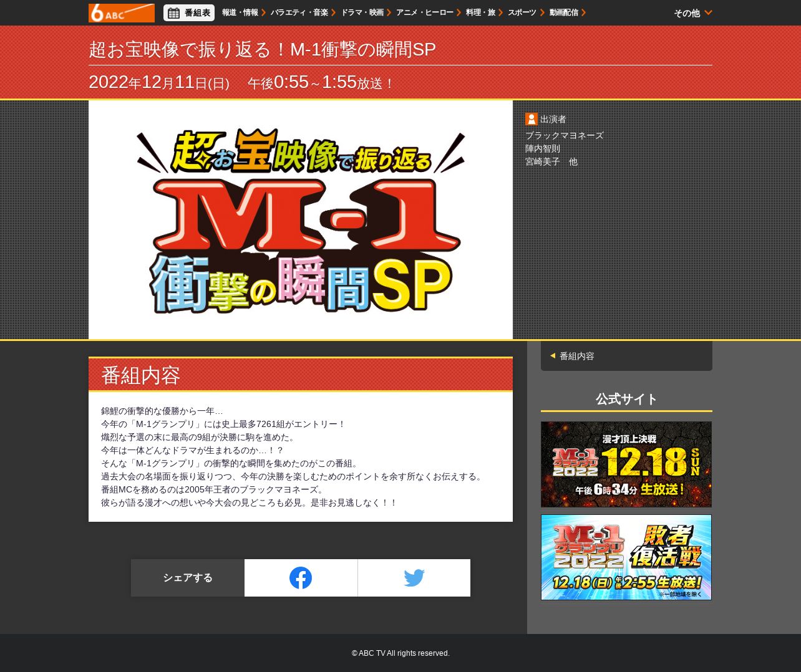Expand the その他 dropdown
Viewport: 801px width, 672px height.
point(693,13)
